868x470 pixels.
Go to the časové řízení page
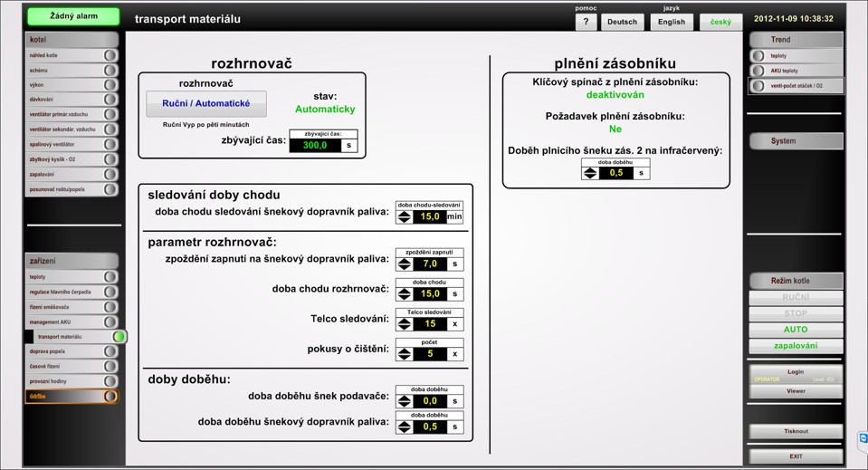(x=72, y=366)
